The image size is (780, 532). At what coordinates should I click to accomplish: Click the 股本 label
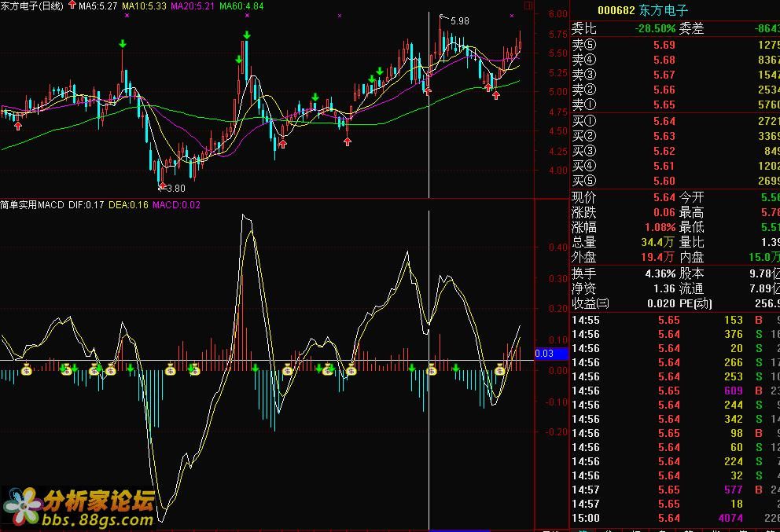pyautogui.click(x=691, y=274)
